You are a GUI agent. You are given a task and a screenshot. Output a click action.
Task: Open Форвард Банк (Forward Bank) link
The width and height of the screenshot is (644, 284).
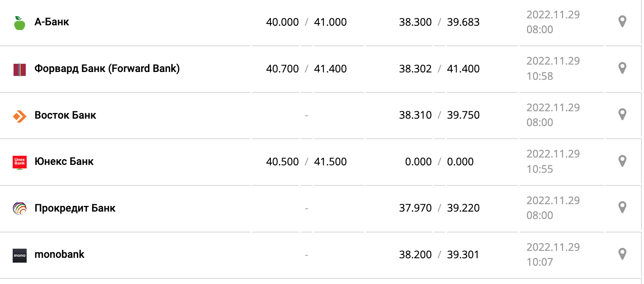tap(107, 68)
